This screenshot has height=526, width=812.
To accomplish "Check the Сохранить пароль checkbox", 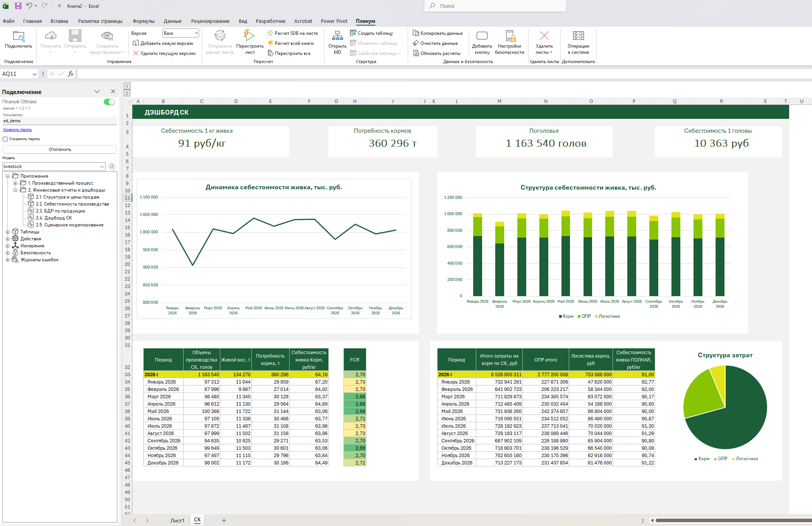I will click(5, 139).
